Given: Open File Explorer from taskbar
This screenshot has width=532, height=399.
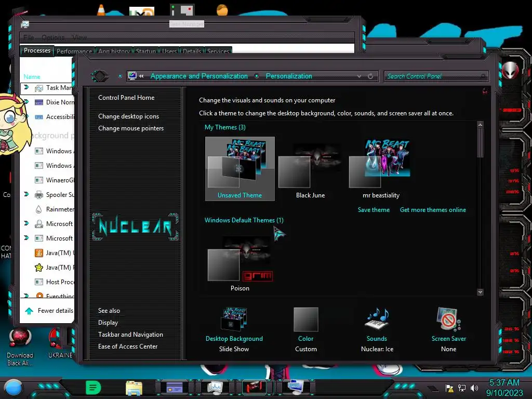Looking at the screenshot, I should [134, 388].
